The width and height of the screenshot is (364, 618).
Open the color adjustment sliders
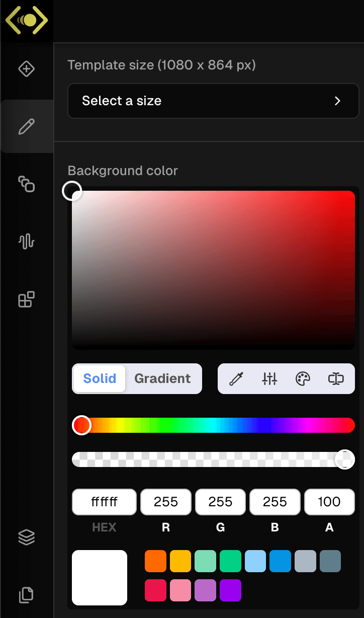click(x=269, y=379)
